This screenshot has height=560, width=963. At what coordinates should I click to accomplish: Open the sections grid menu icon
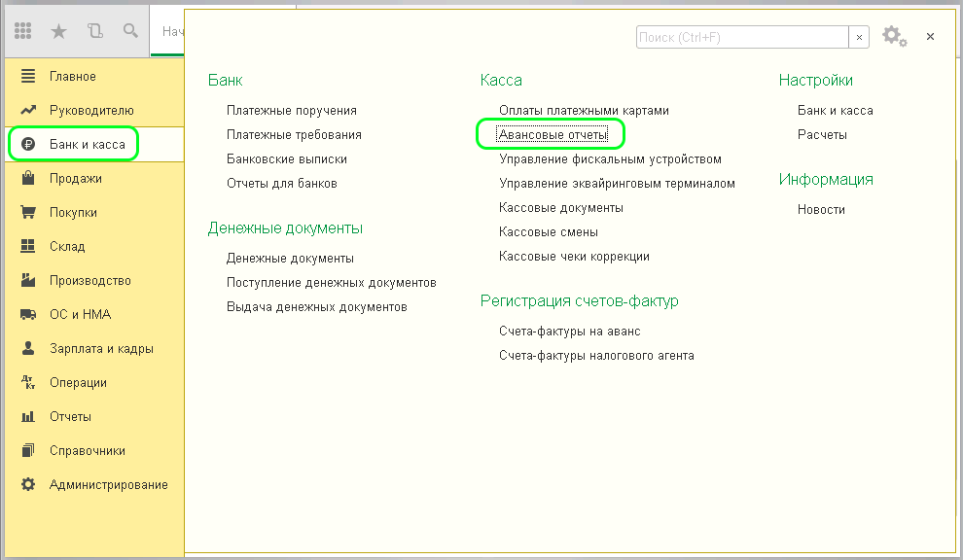pyautogui.click(x=23, y=32)
